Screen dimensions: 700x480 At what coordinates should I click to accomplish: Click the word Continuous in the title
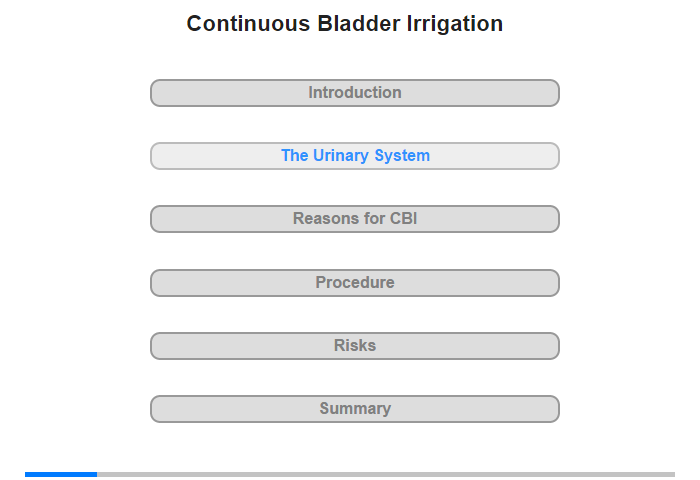pyautogui.click(x=248, y=24)
